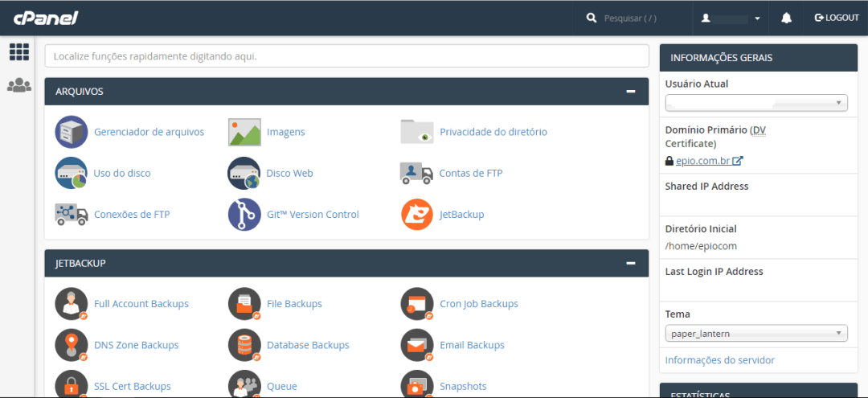868x398 pixels.
Task: Click the Logout button
Action: [837, 18]
